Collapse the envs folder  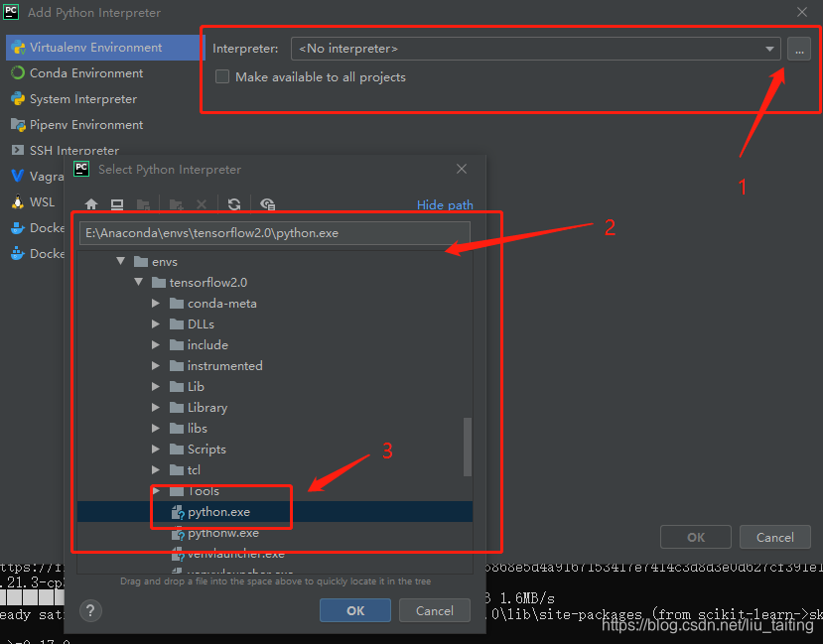pos(121,261)
